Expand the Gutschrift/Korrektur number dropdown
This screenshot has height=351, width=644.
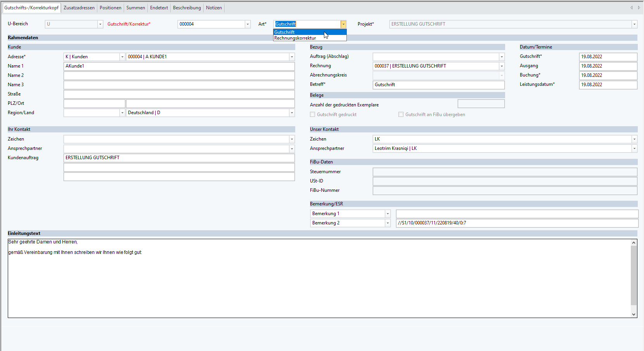pos(247,24)
